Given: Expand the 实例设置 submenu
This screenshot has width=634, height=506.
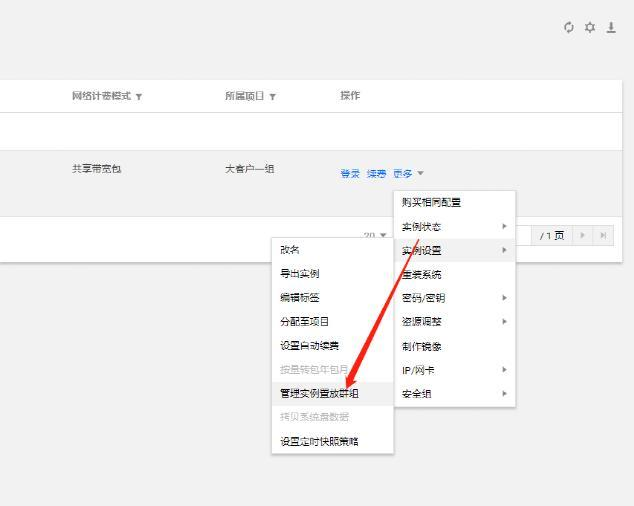Looking at the screenshot, I should pyautogui.click(x=454, y=250).
